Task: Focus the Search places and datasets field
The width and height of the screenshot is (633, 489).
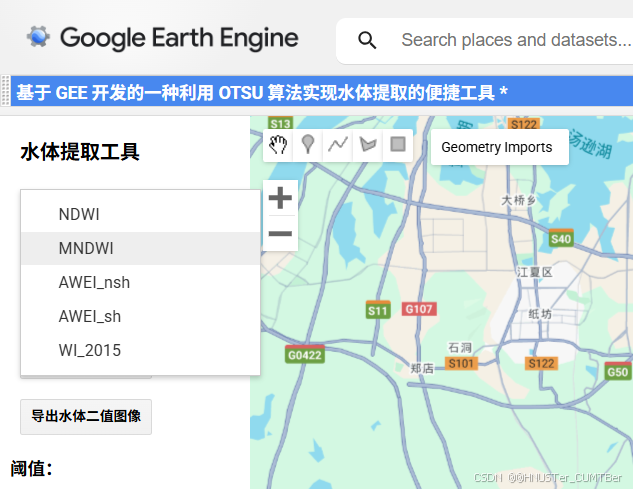Action: 515,40
